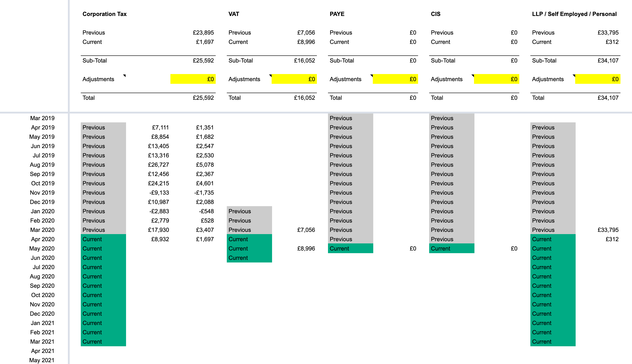This screenshot has height=364, width=632.
Task: Select LLP Total row value £34,107
Action: click(608, 98)
